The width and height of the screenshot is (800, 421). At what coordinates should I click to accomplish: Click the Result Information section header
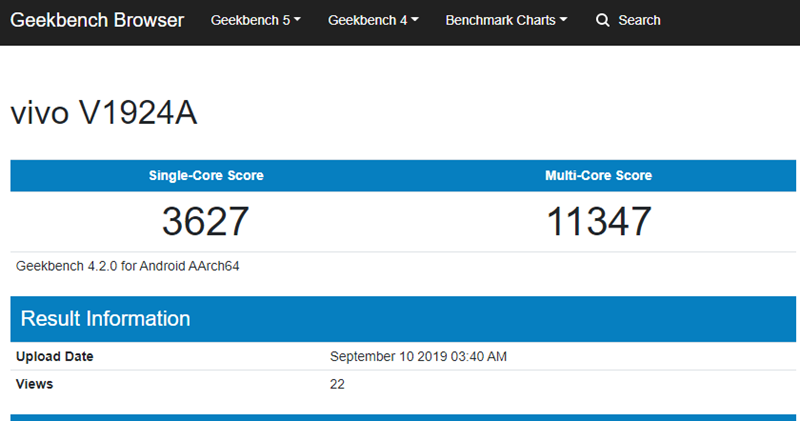click(105, 319)
